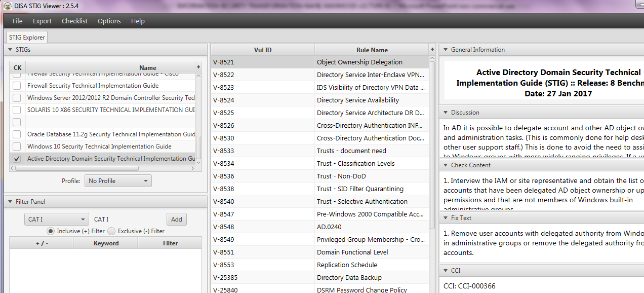Image resolution: width=644 pixels, height=293 pixels.
Task: Open the Profile dropdown showing No Profile
Action: click(x=118, y=181)
